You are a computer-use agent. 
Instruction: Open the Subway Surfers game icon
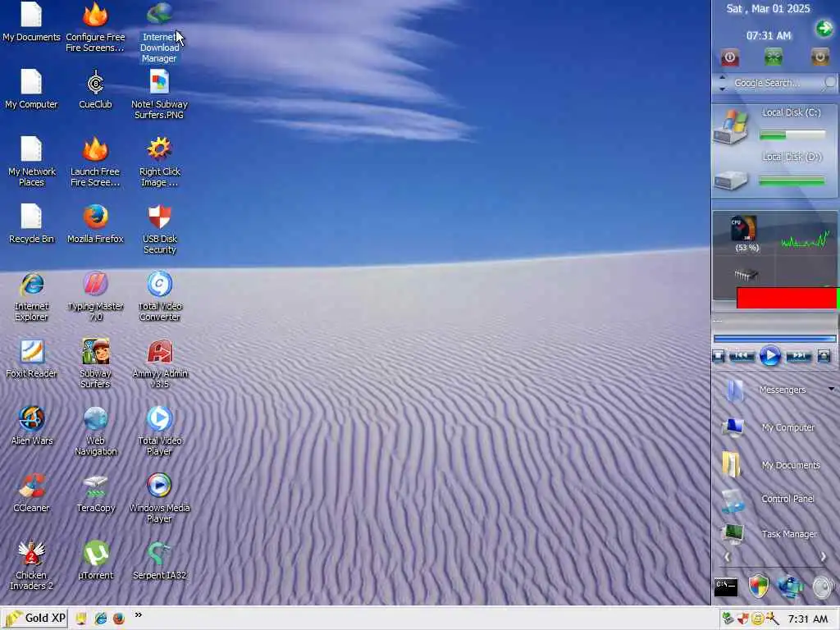[x=95, y=364]
